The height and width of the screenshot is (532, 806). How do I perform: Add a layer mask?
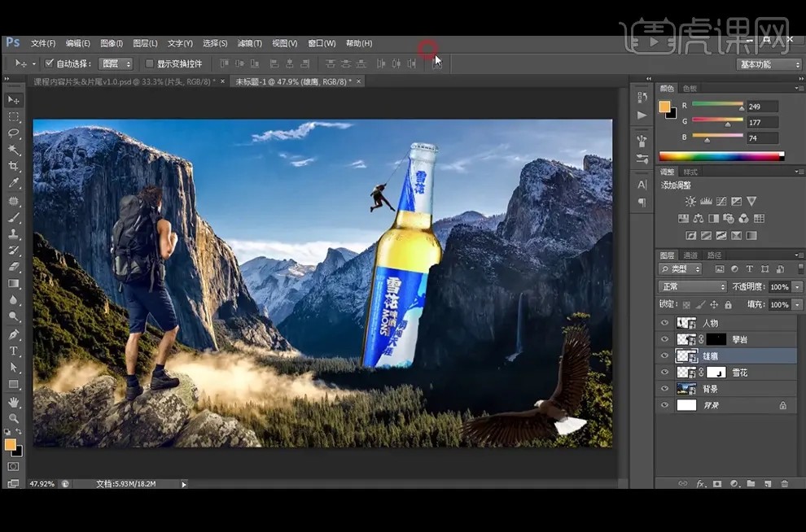pyautogui.click(x=717, y=483)
